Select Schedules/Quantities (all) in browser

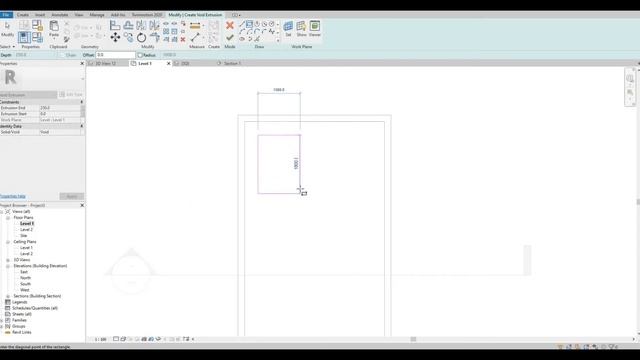35,308
